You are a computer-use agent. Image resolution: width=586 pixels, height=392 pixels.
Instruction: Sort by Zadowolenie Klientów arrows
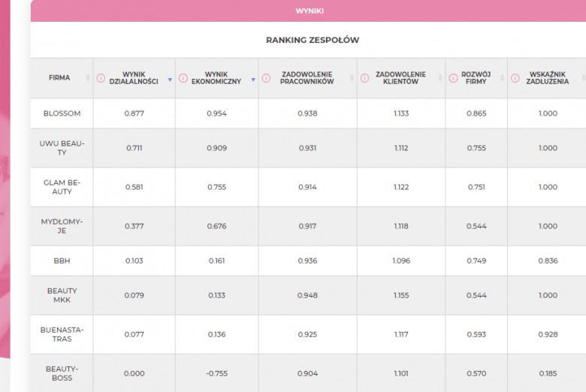pos(440,78)
